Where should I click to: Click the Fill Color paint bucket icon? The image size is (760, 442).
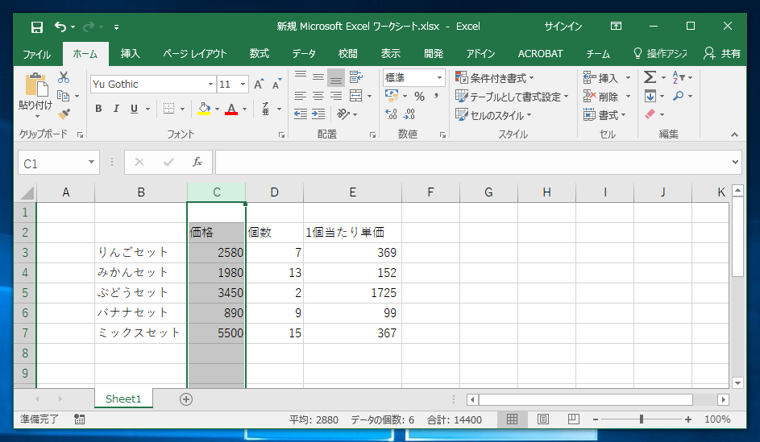(x=204, y=109)
